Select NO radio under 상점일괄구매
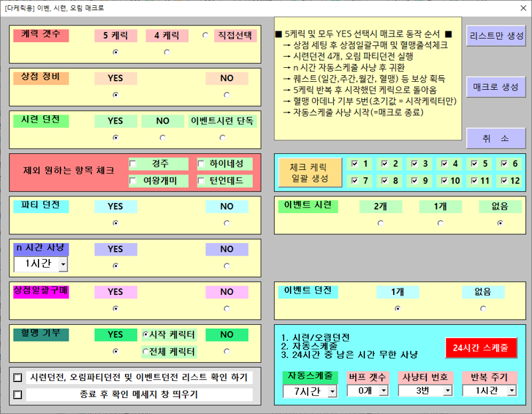The height and width of the screenshot is (414, 532). 227,308
